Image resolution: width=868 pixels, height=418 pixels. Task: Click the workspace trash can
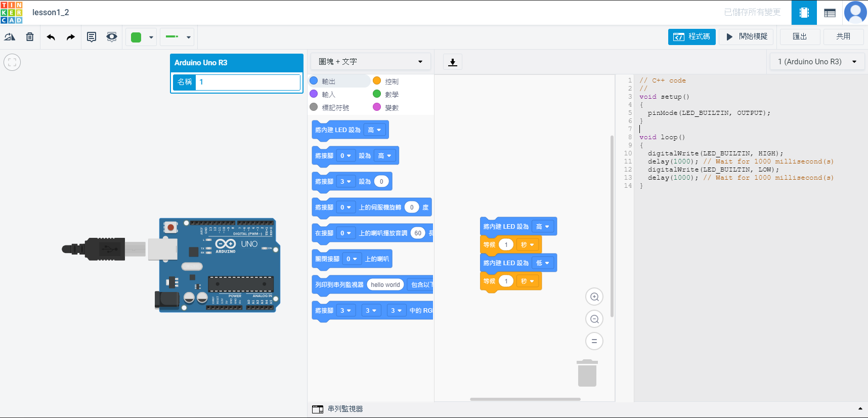587,373
